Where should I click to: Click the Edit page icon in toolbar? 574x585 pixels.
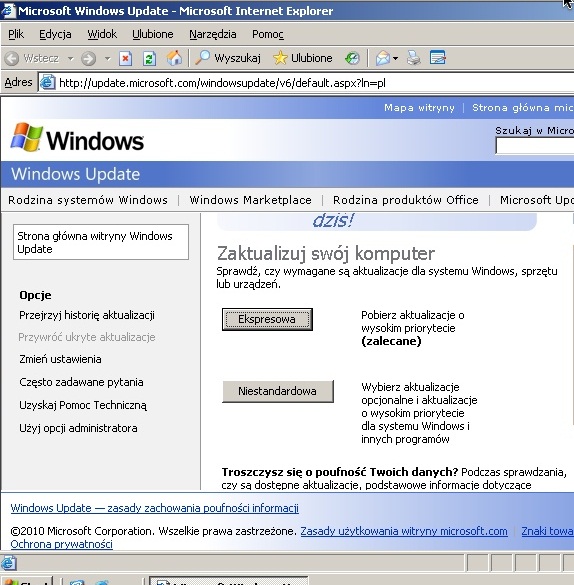437,58
